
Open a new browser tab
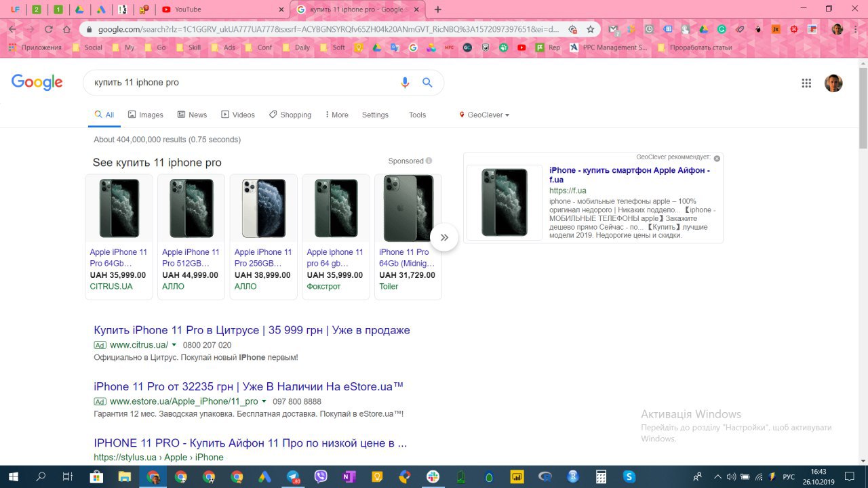coord(438,9)
